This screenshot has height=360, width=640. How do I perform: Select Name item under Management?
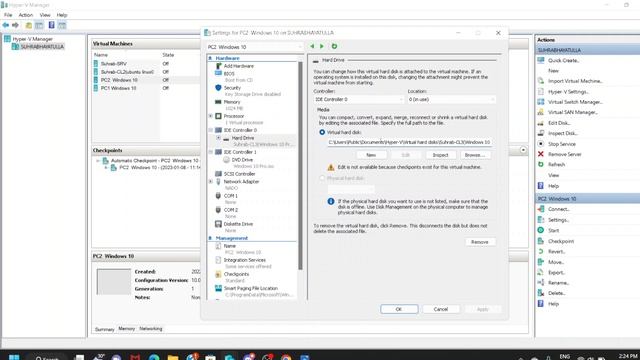pos(229,246)
